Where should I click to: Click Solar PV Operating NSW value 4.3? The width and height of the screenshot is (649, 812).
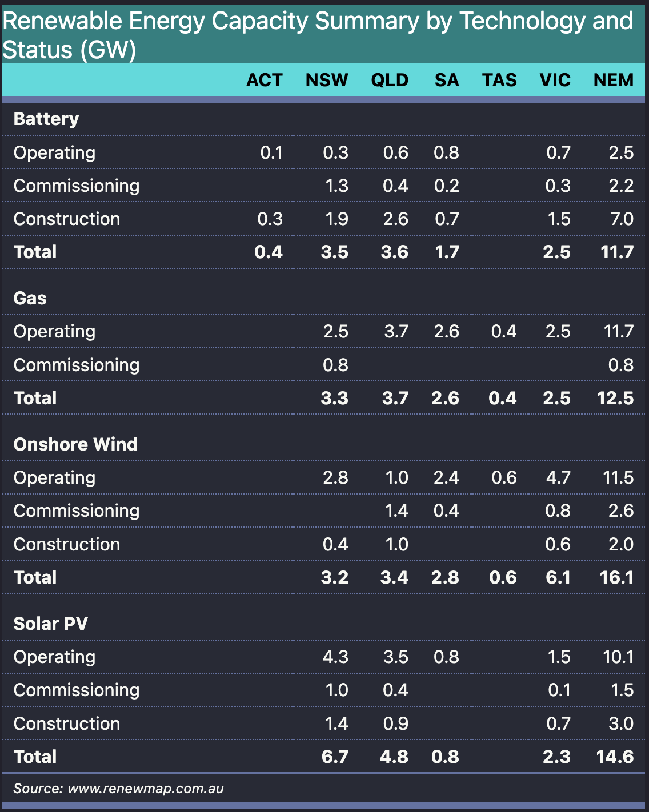tap(335, 657)
